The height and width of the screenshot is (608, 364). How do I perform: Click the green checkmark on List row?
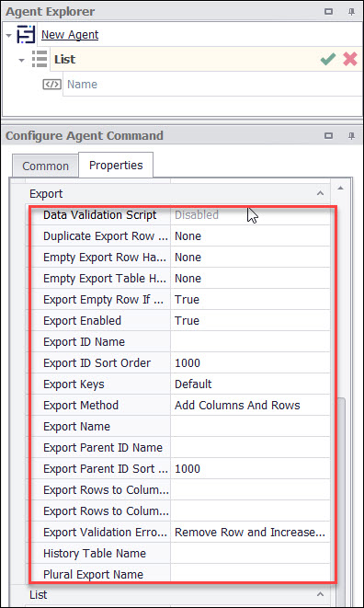pyautogui.click(x=328, y=59)
